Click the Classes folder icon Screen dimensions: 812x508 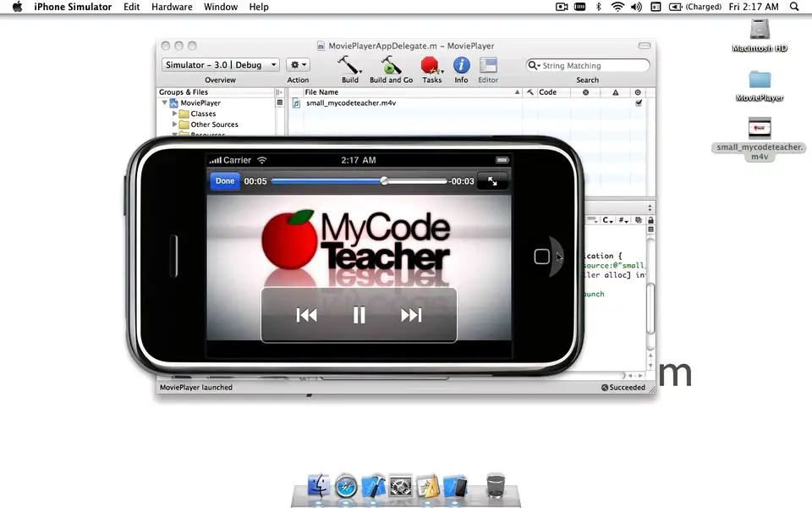(184, 113)
